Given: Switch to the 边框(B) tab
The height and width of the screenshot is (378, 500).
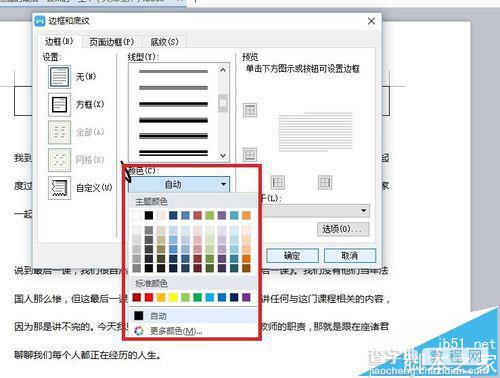Looking at the screenshot, I should (59, 41).
